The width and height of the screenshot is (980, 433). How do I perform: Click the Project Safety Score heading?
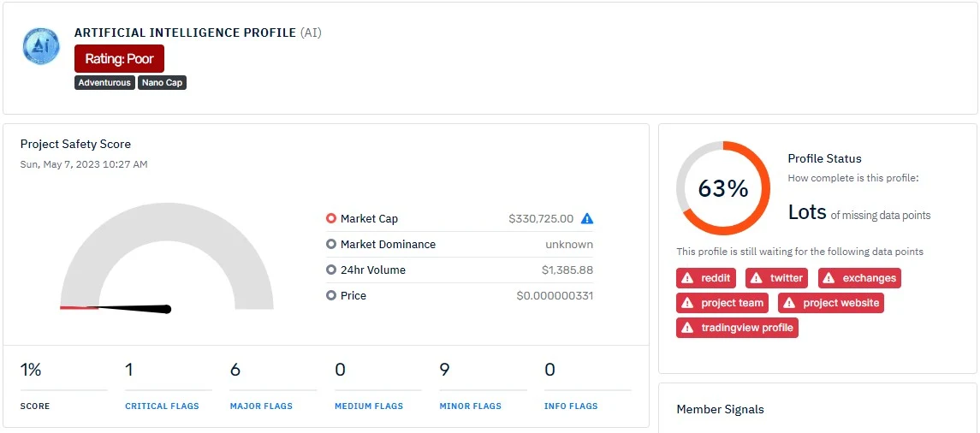(x=75, y=145)
